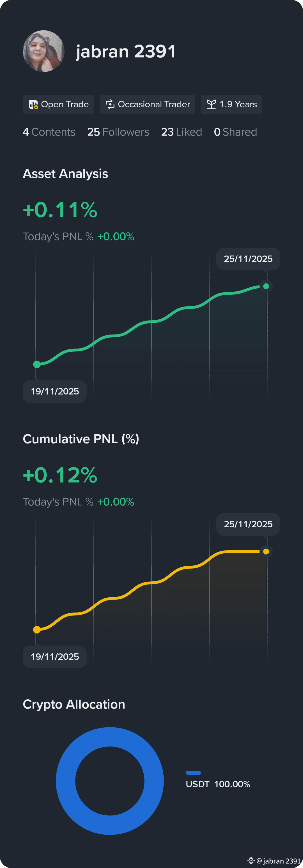
Task: Select the yellow PNL chart start dot
Action: 37,630
